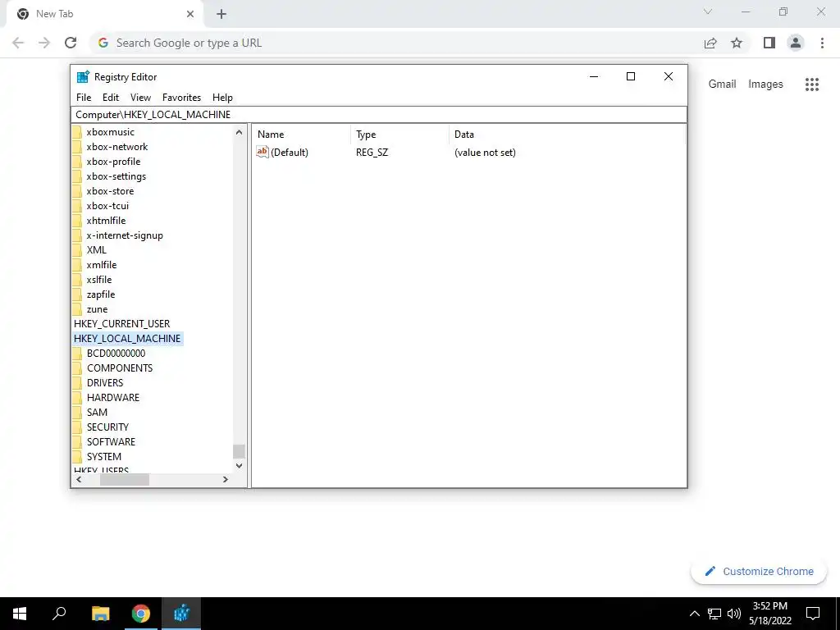
Task: Open the View menu in Registry Editor
Action: tap(140, 98)
